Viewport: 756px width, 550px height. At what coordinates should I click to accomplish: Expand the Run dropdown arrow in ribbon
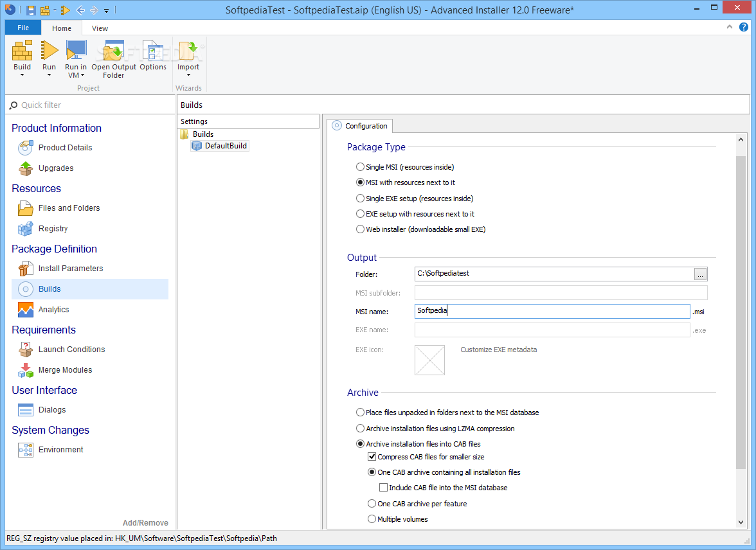click(49, 75)
